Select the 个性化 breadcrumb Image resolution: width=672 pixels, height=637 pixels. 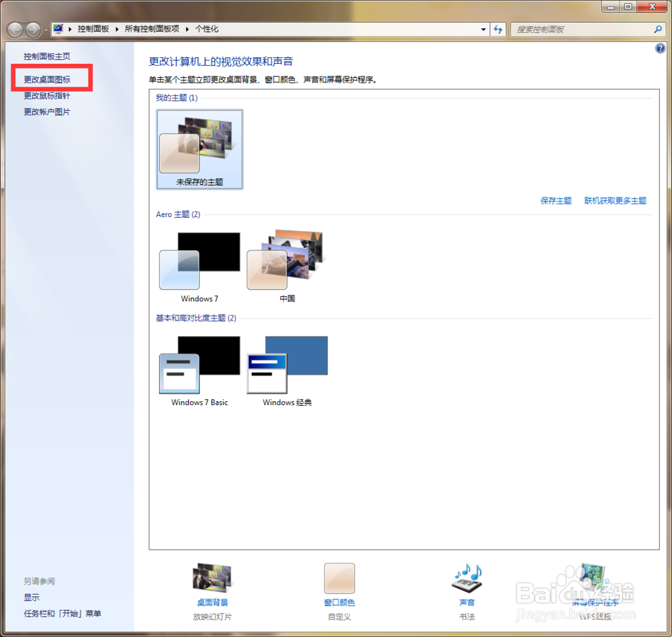tap(206, 29)
